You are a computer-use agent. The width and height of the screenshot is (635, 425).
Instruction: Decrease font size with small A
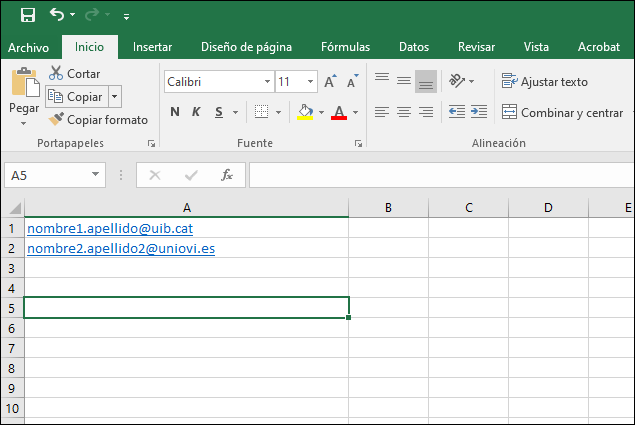[352, 81]
